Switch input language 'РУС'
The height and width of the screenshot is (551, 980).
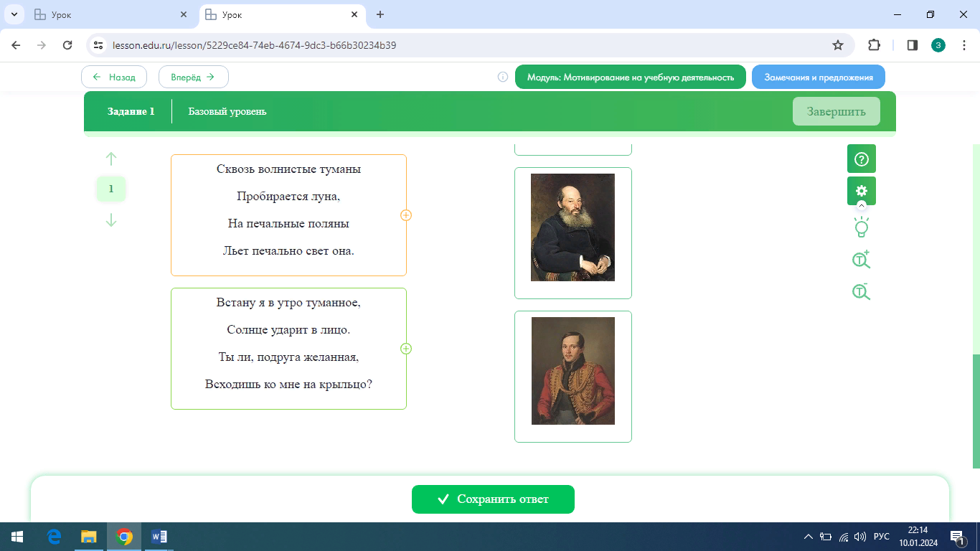click(x=882, y=537)
